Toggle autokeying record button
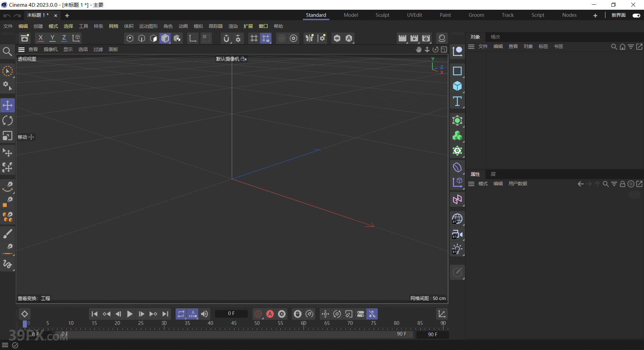The height and width of the screenshot is (350, 644). coord(270,314)
